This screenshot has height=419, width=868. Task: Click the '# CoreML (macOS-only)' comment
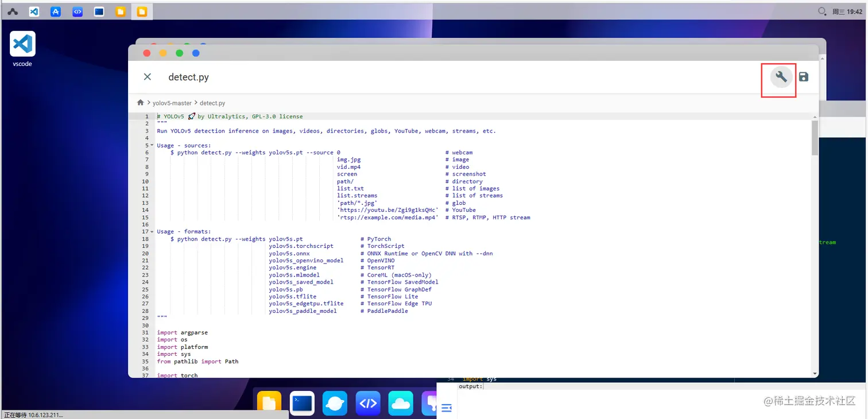click(x=396, y=275)
